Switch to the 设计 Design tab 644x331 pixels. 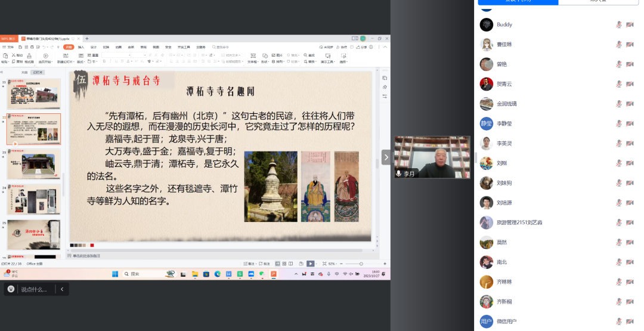pos(93,47)
